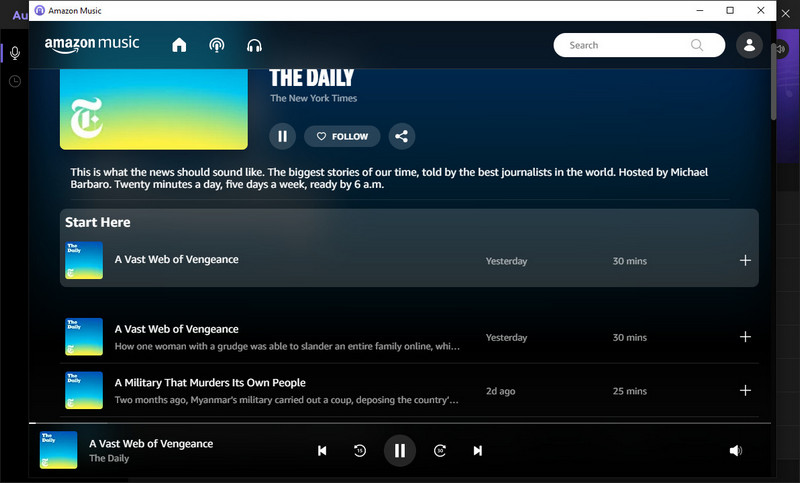Share The Daily podcast
800x483 pixels.
(x=402, y=136)
